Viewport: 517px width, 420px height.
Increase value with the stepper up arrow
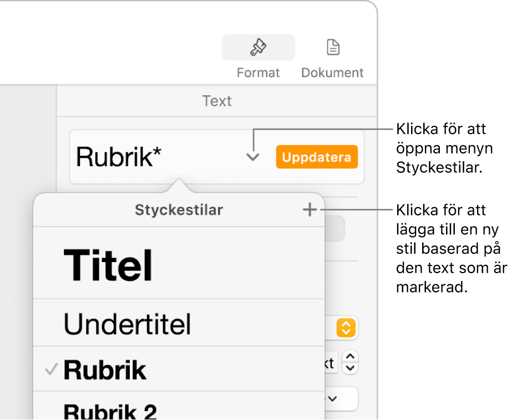tap(350, 357)
